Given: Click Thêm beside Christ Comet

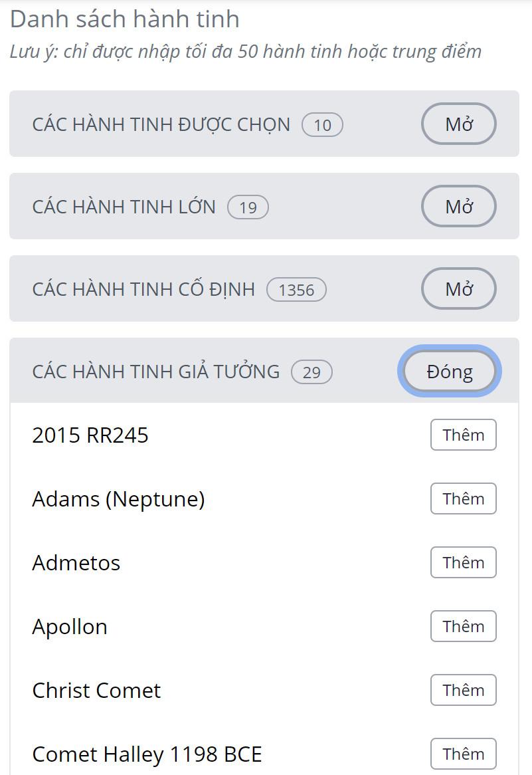Looking at the screenshot, I should click(463, 690).
